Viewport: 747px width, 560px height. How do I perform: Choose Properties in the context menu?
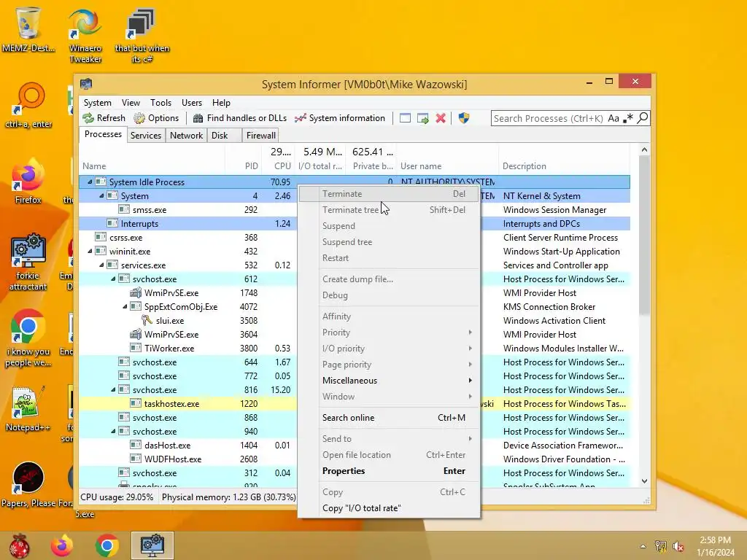(390, 471)
